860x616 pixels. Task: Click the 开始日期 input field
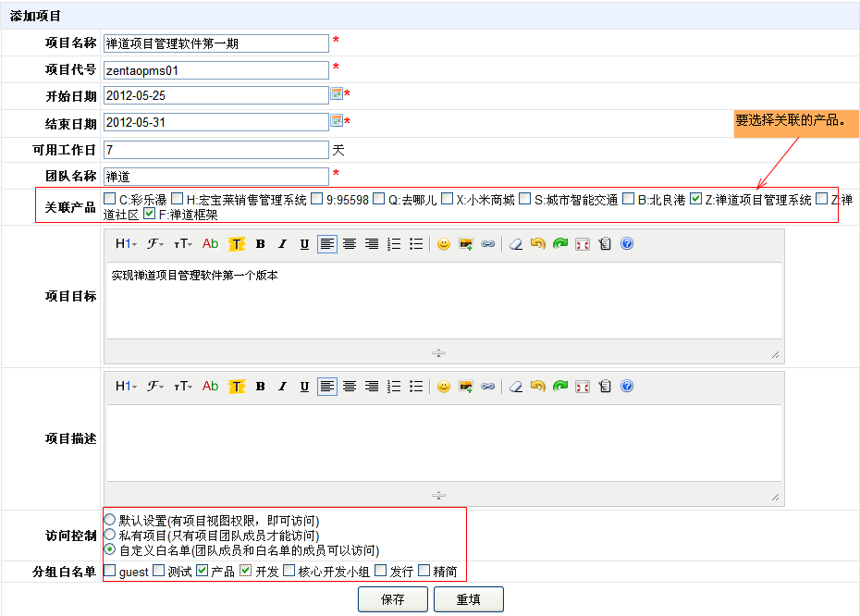216,95
